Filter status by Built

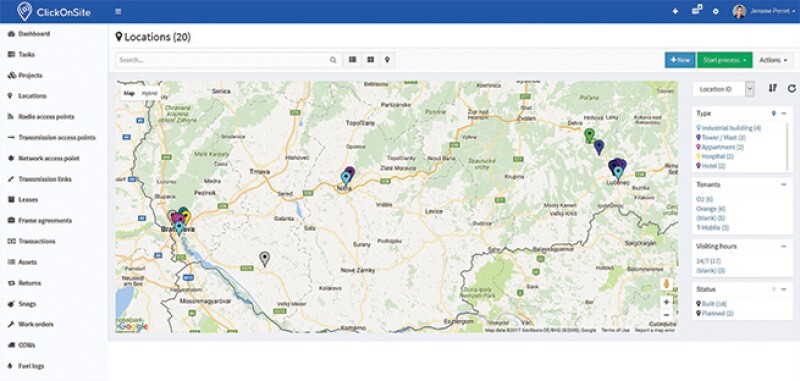click(x=714, y=304)
